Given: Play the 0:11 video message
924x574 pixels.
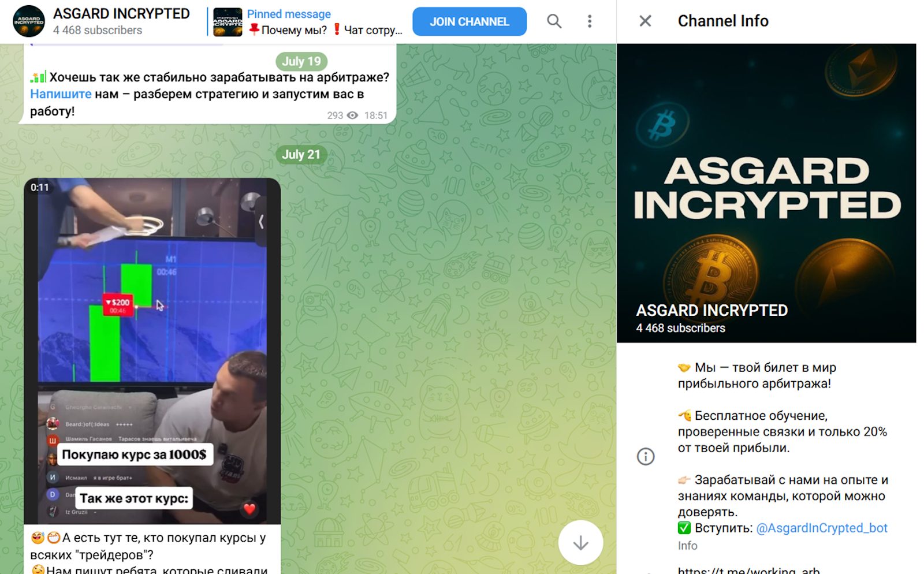Looking at the screenshot, I should click(152, 351).
